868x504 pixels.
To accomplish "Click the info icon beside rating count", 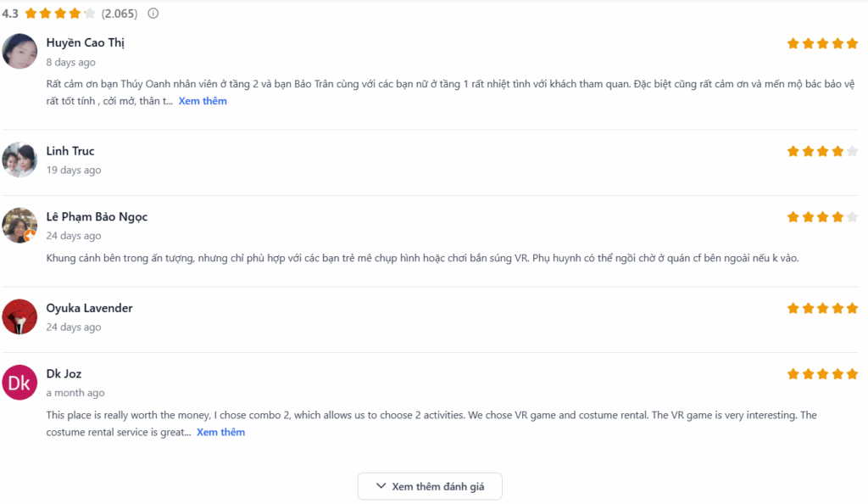I will pos(153,14).
